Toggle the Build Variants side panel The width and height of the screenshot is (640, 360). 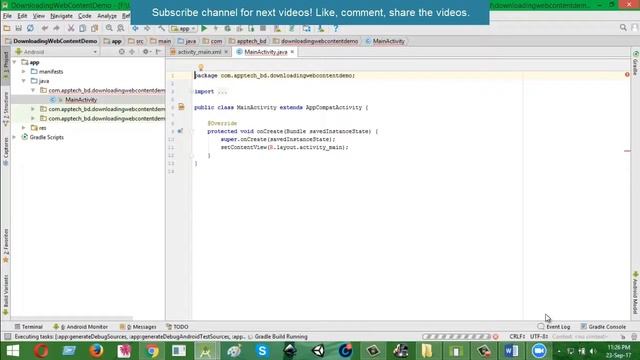pyautogui.click(x=6, y=295)
